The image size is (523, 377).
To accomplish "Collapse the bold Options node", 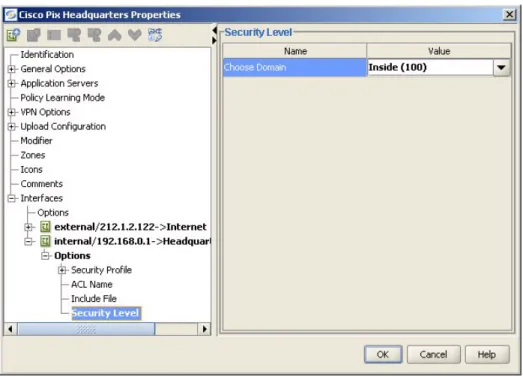I will pyautogui.click(x=45, y=256).
